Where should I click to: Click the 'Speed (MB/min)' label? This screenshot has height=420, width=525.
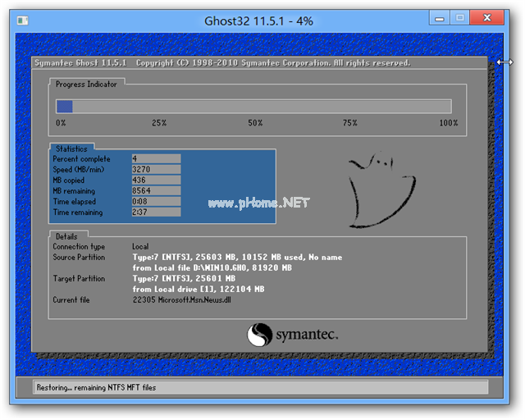click(x=79, y=170)
